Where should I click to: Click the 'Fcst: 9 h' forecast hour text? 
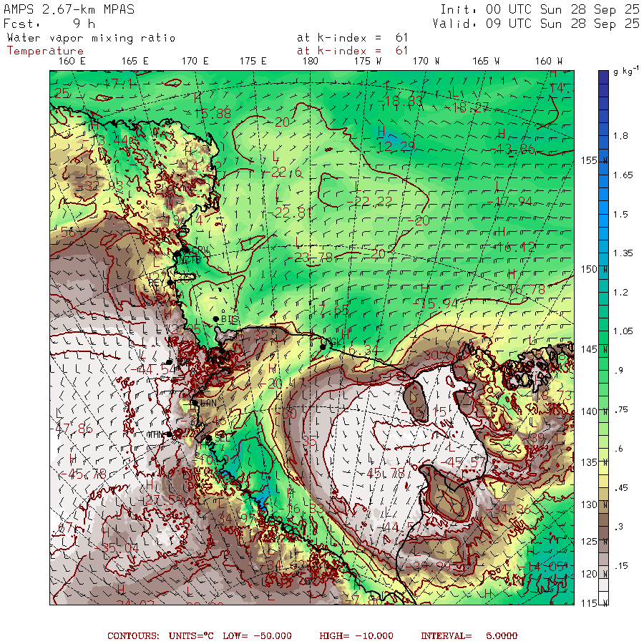[x=49, y=24]
